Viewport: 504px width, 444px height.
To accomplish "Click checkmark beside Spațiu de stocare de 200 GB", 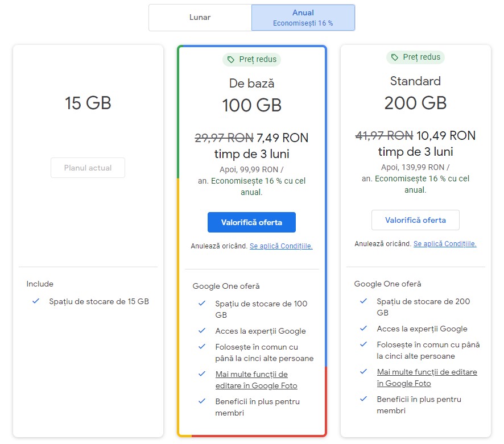I will point(363,301).
